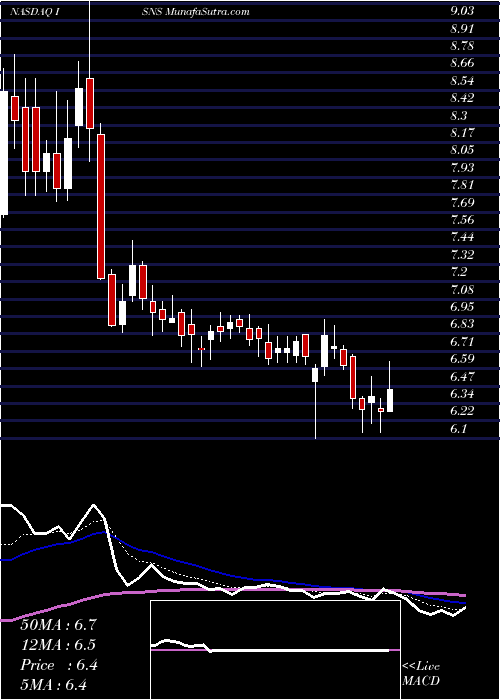Click the 7.81 price axis label
Screen dimensions: 500x700
click(x=462, y=185)
